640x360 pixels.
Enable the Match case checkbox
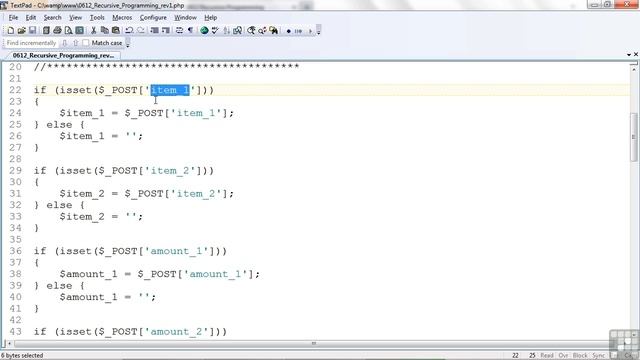pyautogui.click(x=86, y=43)
